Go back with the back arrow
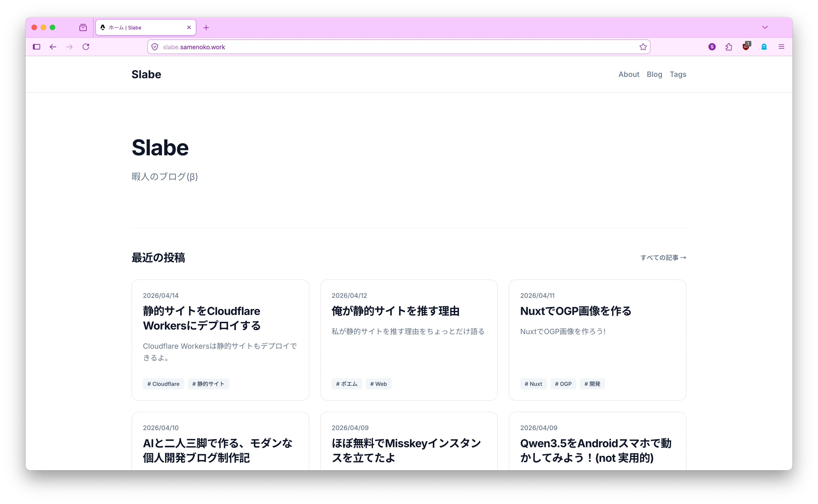The height and width of the screenshot is (504, 818). [53, 47]
